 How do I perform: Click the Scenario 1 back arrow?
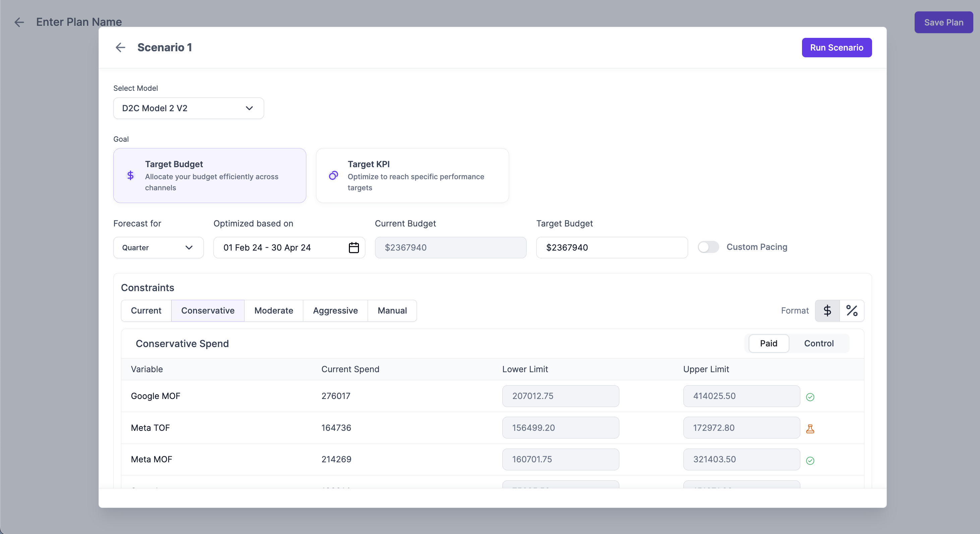point(120,48)
